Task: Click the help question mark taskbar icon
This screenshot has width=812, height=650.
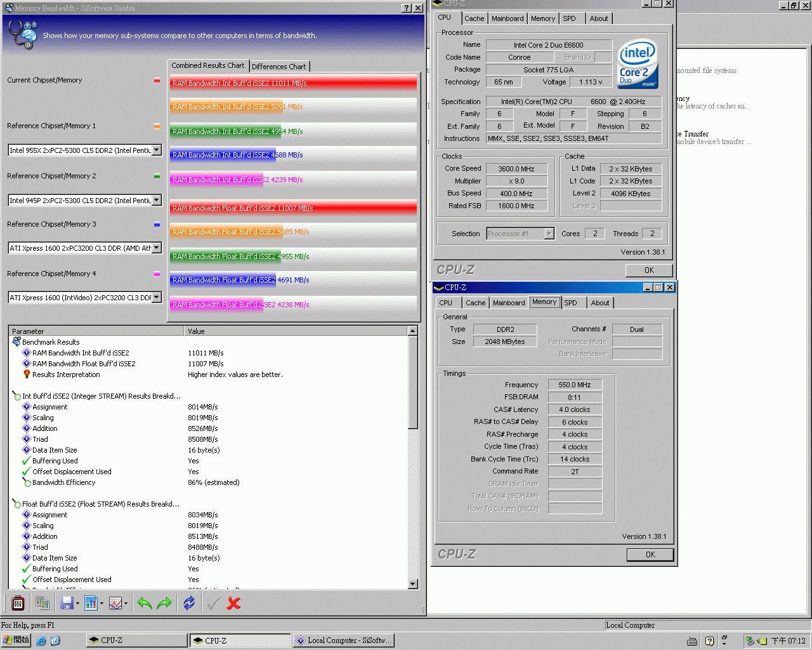Action: (709, 641)
